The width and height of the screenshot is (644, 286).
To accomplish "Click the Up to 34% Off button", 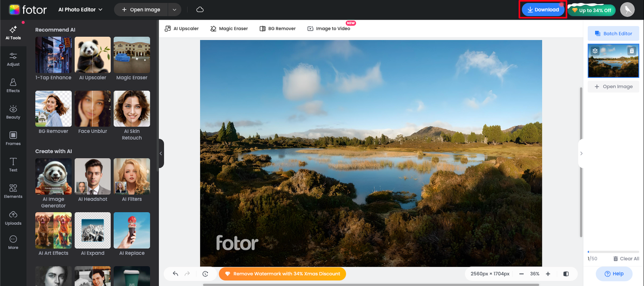I will [x=592, y=10].
